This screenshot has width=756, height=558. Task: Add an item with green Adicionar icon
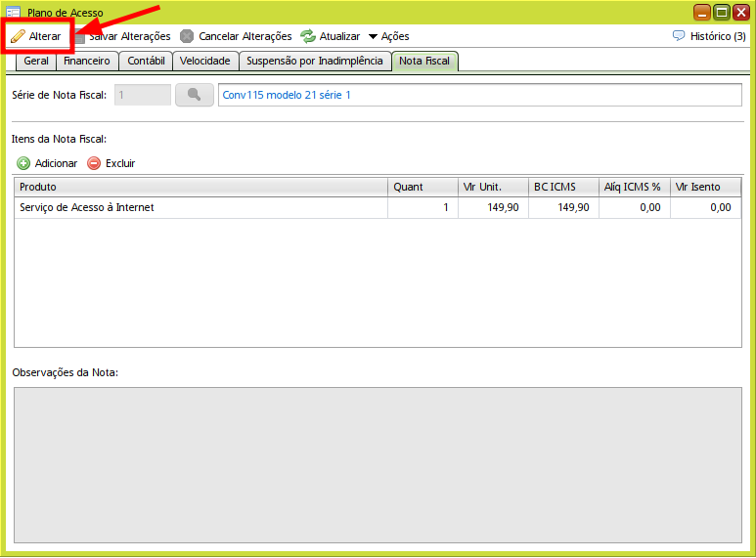(x=24, y=163)
